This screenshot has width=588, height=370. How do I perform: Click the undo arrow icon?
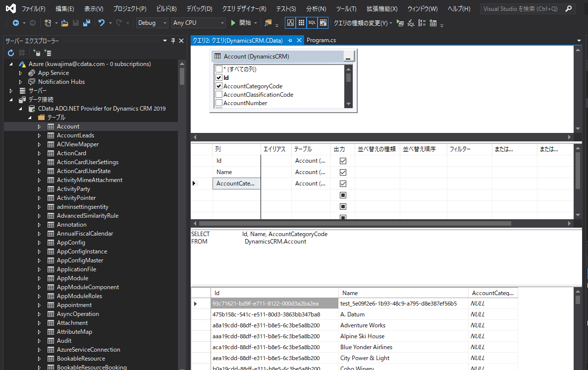click(101, 23)
